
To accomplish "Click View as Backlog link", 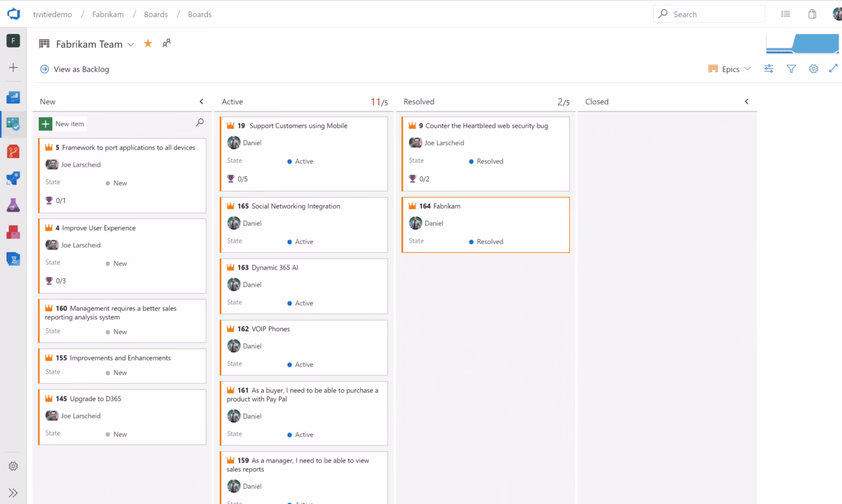I will coord(75,69).
